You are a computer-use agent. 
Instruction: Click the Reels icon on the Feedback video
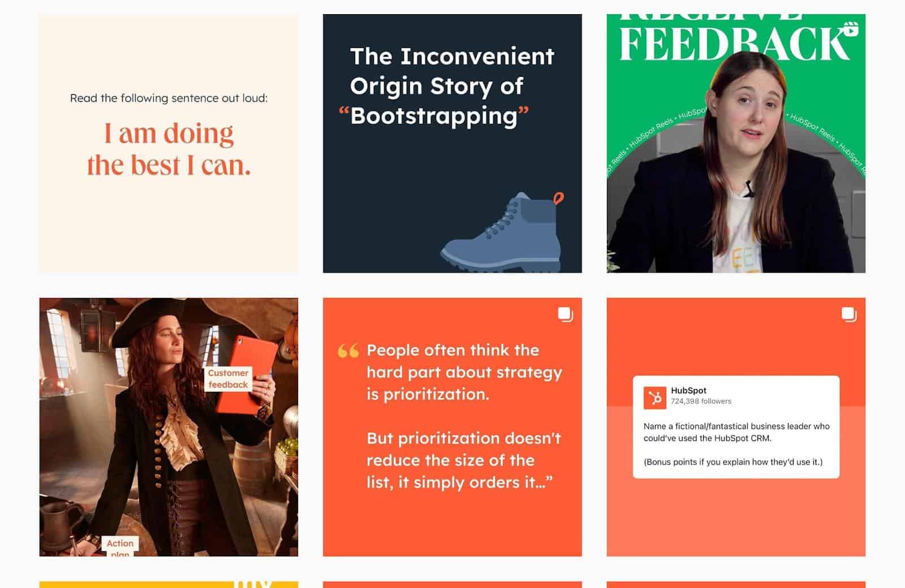pos(850,29)
